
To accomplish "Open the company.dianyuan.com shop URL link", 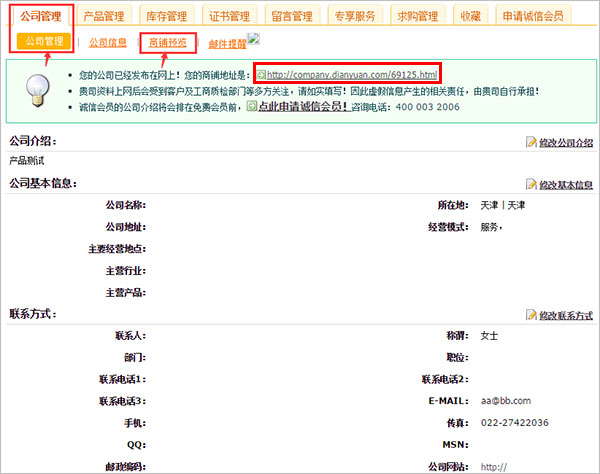I will point(351,75).
